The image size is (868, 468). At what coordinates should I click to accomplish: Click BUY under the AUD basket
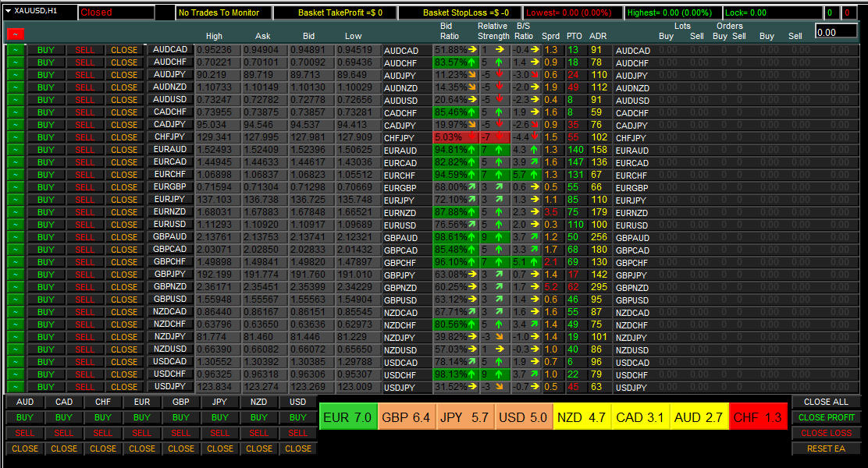[x=25, y=417]
